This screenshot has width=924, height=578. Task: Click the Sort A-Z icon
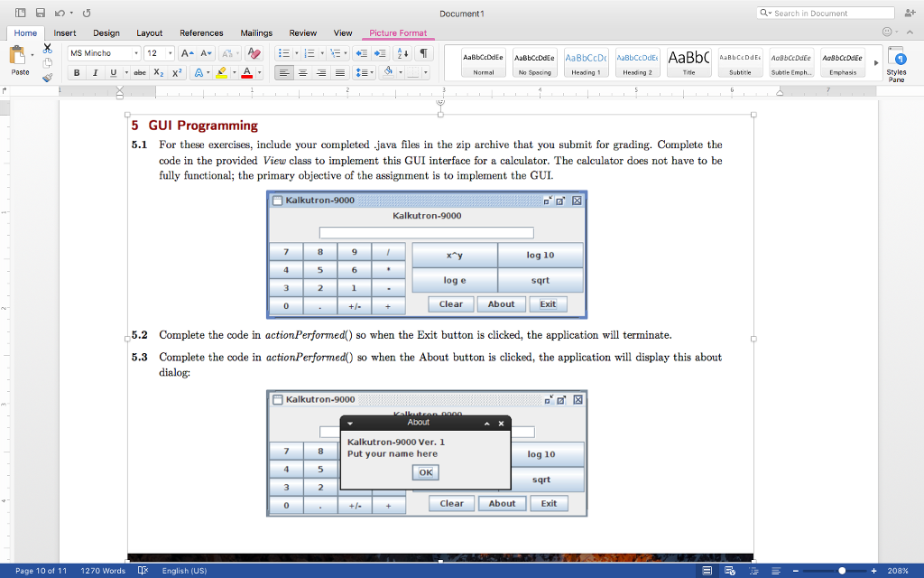point(403,53)
